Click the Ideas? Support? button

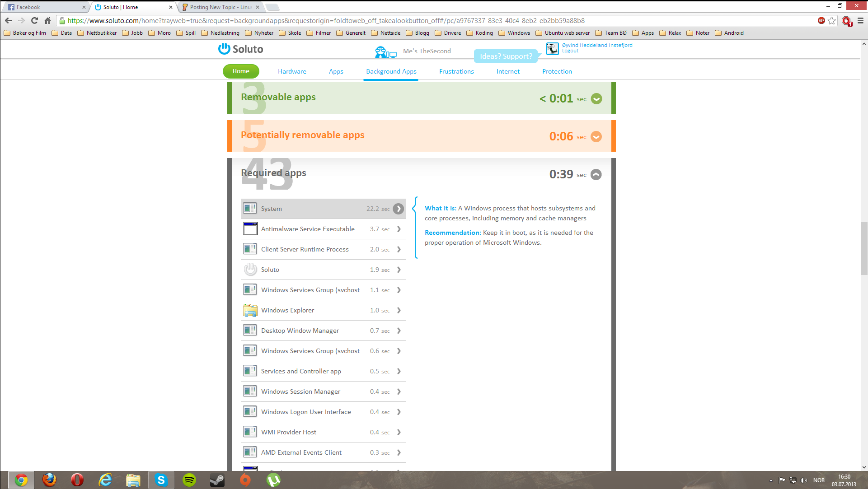click(506, 56)
